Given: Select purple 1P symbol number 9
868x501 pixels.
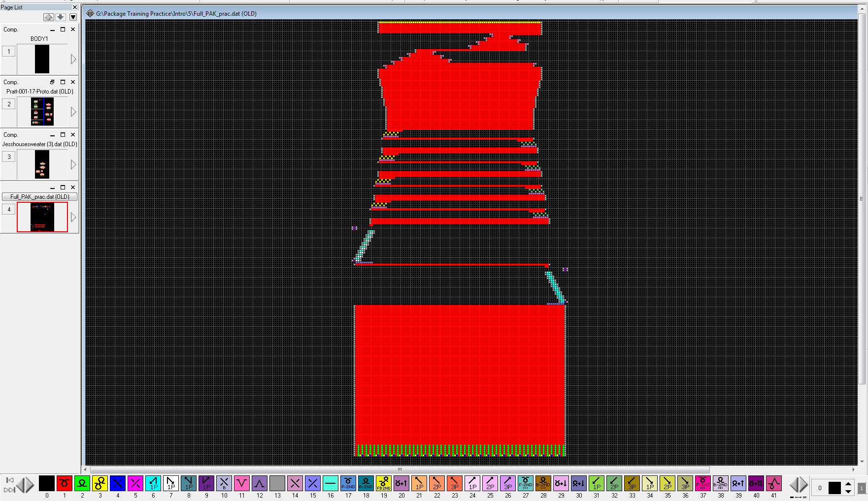Looking at the screenshot, I should (206, 484).
